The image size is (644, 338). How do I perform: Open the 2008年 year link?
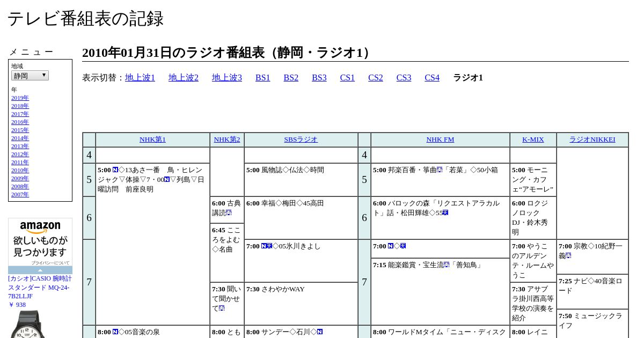pyautogui.click(x=20, y=186)
